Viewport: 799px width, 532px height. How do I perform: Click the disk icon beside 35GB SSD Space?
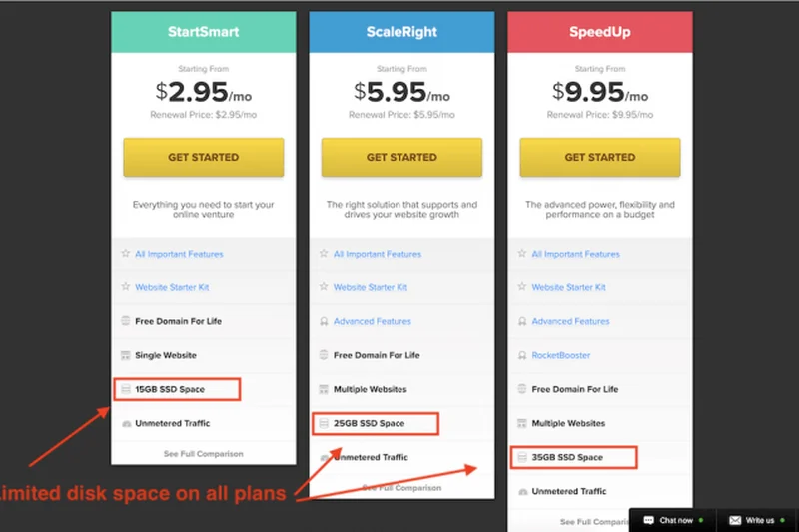coord(522,457)
